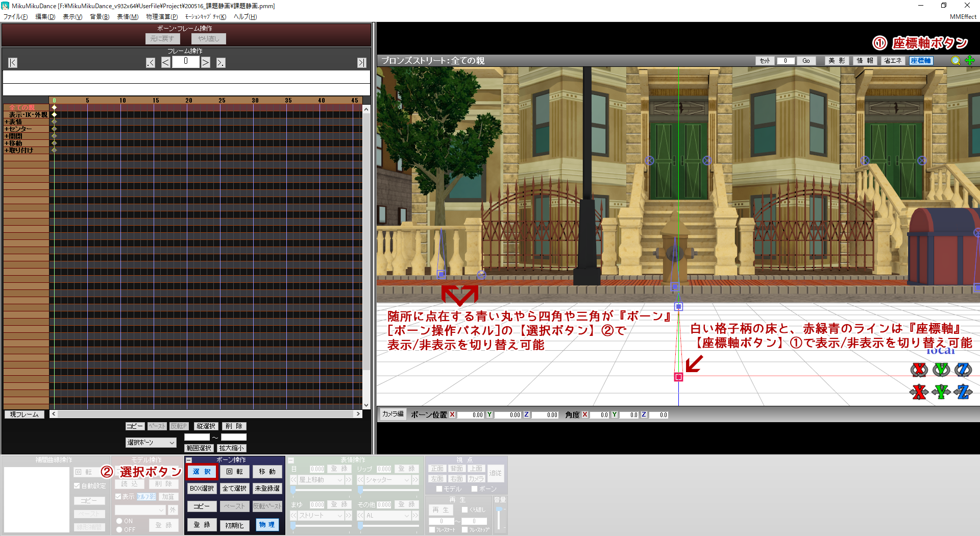This screenshot has width=980, height=536.
Task: Toggle the 自動設定 checkbox
Action: point(77,486)
